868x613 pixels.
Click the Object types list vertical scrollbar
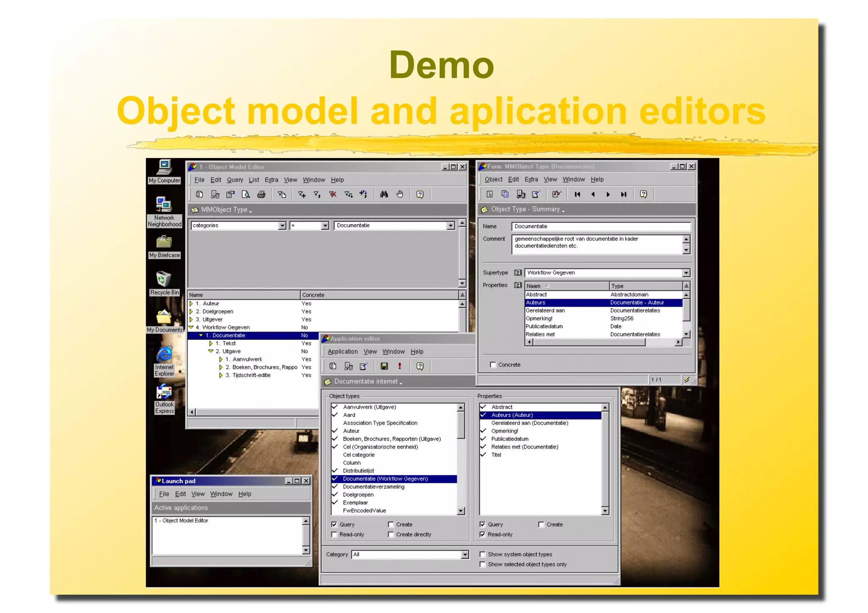tap(461, 459)
